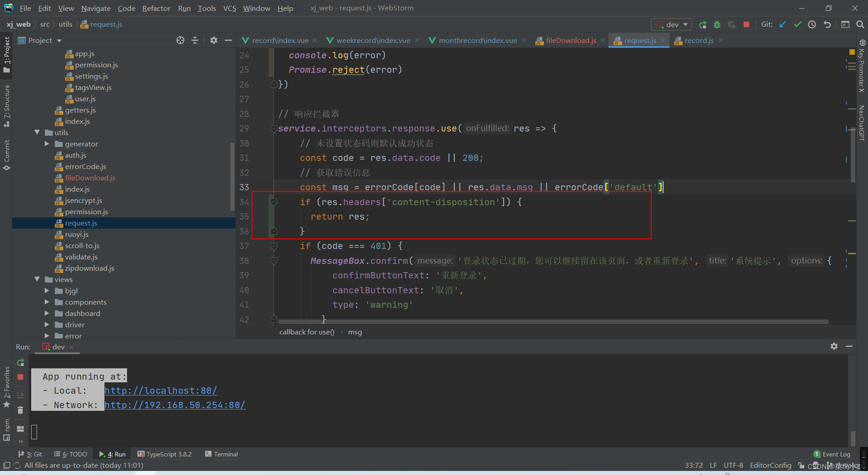This screenshot has width=868, height=475.
Task: Show Git history clock icon
Action: tap(812, 25)
